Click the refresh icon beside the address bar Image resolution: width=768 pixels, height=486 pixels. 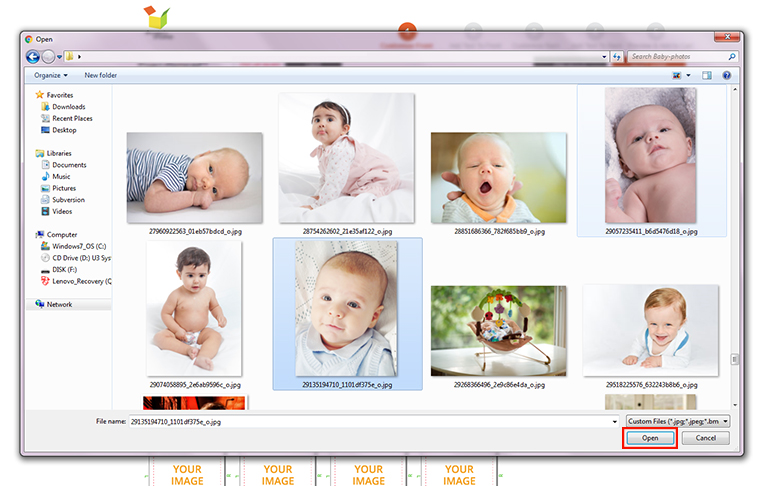(x=617, y=57)
